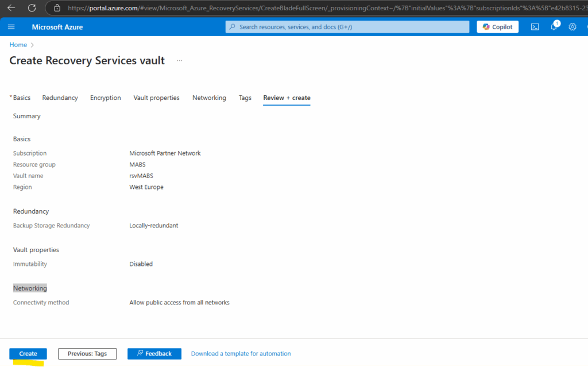Viewport: 588px width, 367px height.
Task: Open the portal settings gear
Action: tap(572, 27)
